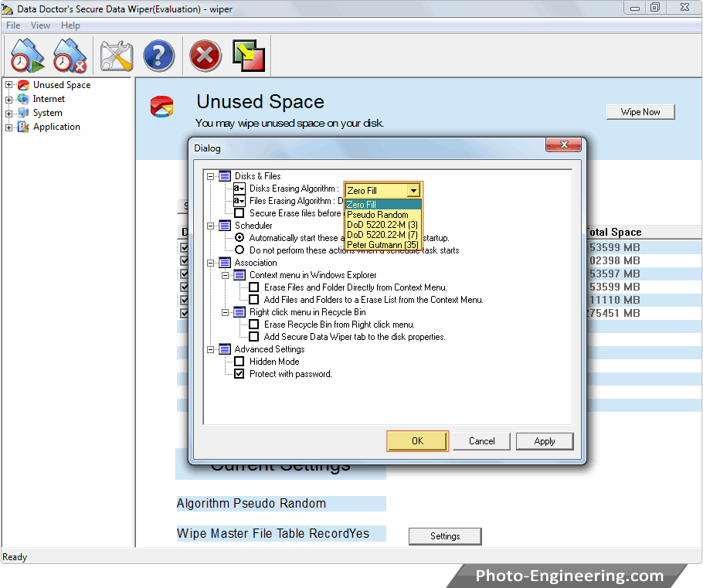Uncheck Protect with password
Image resolution: width=703 pixels, height=588 pixels.
(x=239, y=374)
